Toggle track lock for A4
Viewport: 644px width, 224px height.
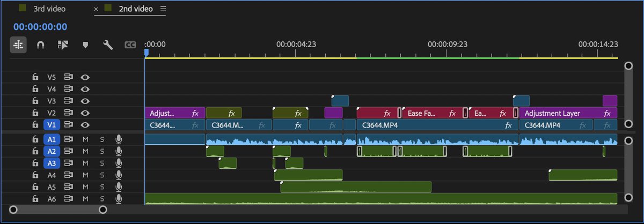point(35,175)
